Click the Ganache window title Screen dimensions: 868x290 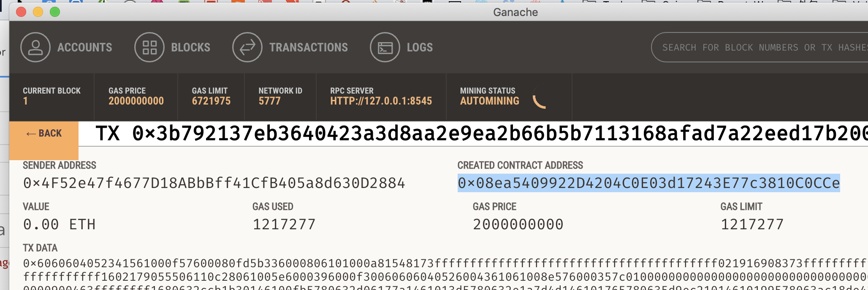pos(515,12)
